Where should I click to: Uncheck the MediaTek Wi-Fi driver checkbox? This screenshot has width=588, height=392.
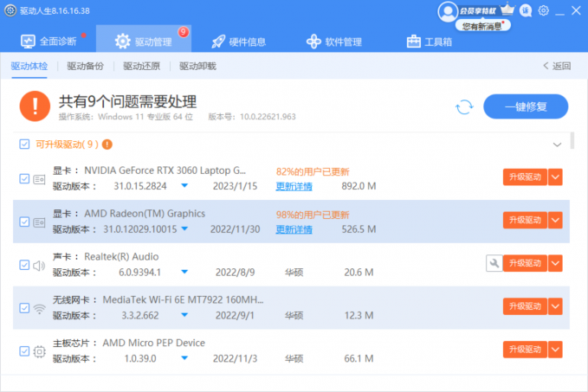pyautogui.click(x=24, y=308)
